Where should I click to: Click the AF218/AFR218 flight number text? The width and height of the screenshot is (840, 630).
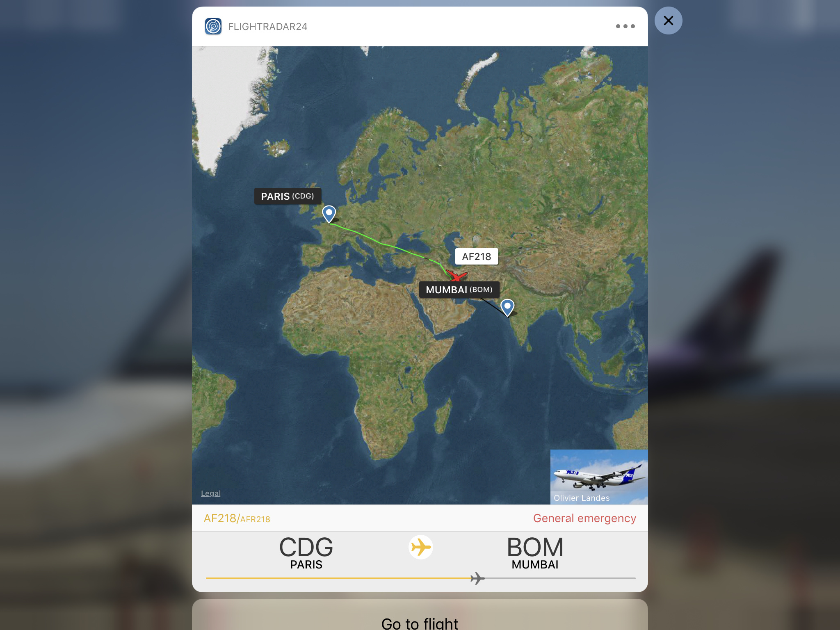(x=237, y=519)
